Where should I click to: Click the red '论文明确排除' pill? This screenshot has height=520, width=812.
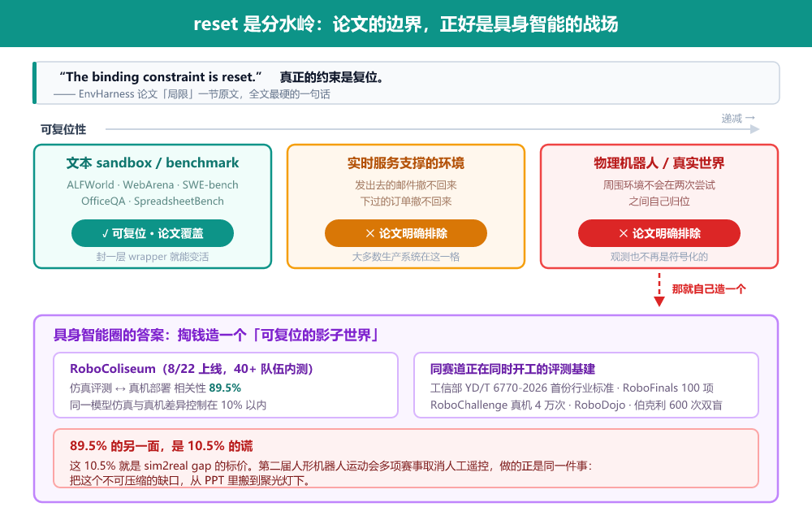[659, 233]
